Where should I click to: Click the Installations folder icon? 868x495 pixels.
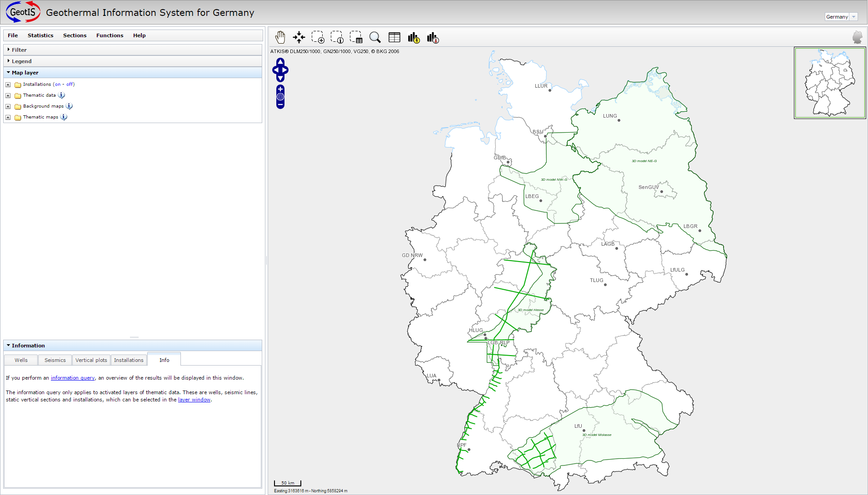point(18,85)
